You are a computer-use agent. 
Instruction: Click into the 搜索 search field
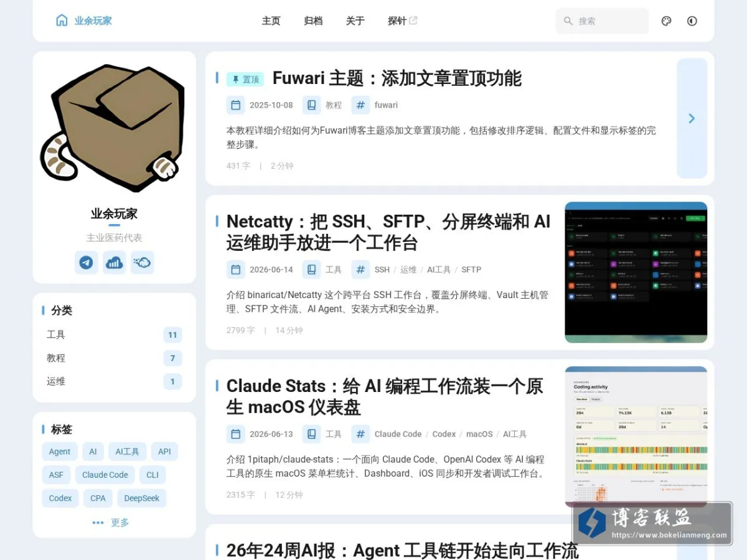[x=602, y=21]
